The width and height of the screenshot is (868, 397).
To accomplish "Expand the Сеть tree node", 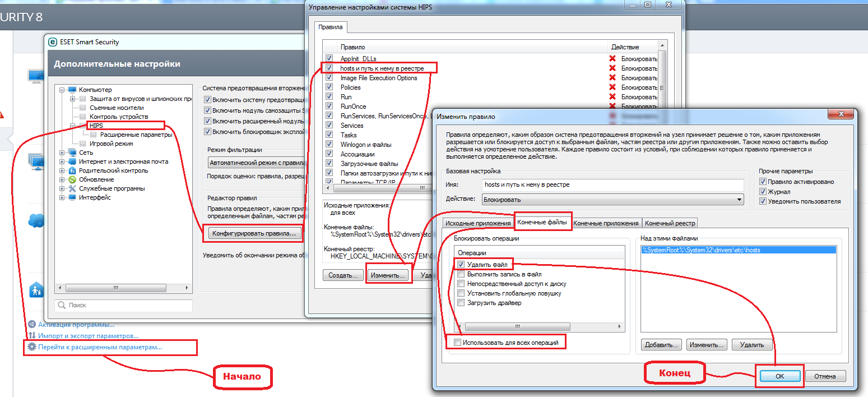I will [x=62, y=153].
